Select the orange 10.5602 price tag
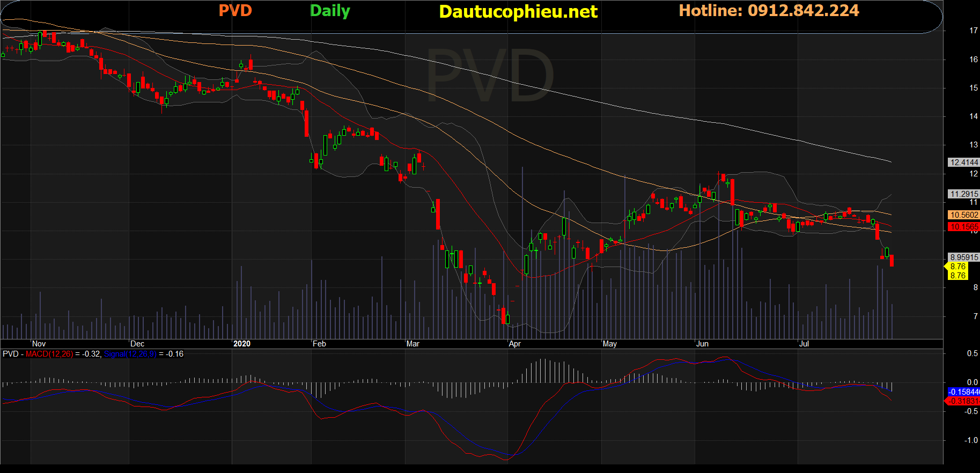Image resolution: width=980 pixels, height=473 pixels. click(x=964, y=215)
